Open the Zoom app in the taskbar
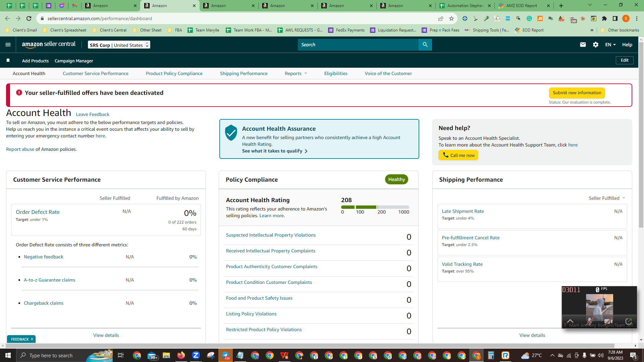The image size is (644, 362). (196, 355)
